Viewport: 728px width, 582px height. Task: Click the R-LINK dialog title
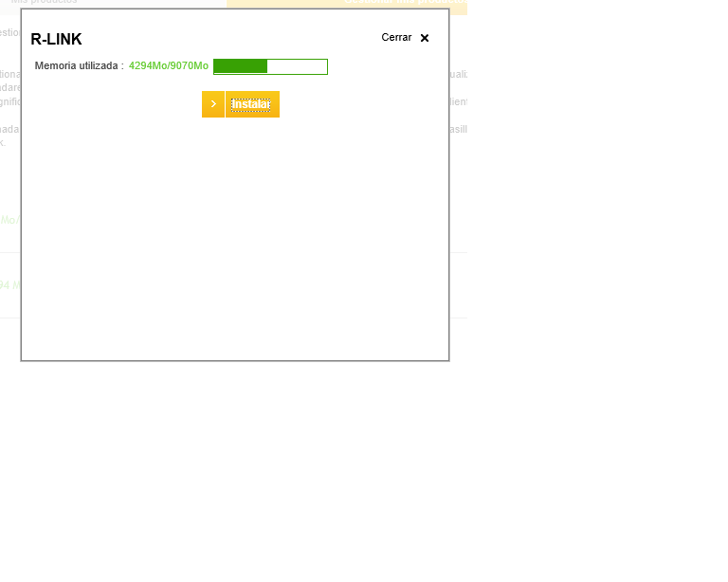click(x=56, y=40)
